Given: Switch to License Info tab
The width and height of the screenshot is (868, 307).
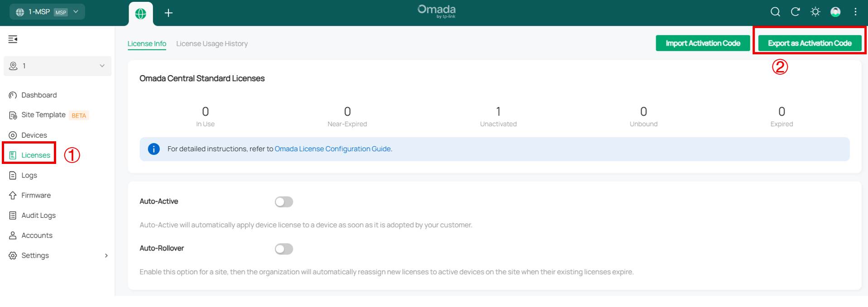Looking at the screenshot, I should pos(147,43).
